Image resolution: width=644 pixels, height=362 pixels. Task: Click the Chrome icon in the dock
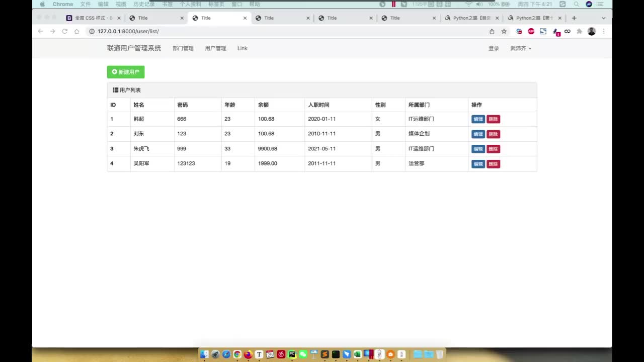tap(237, 354)
